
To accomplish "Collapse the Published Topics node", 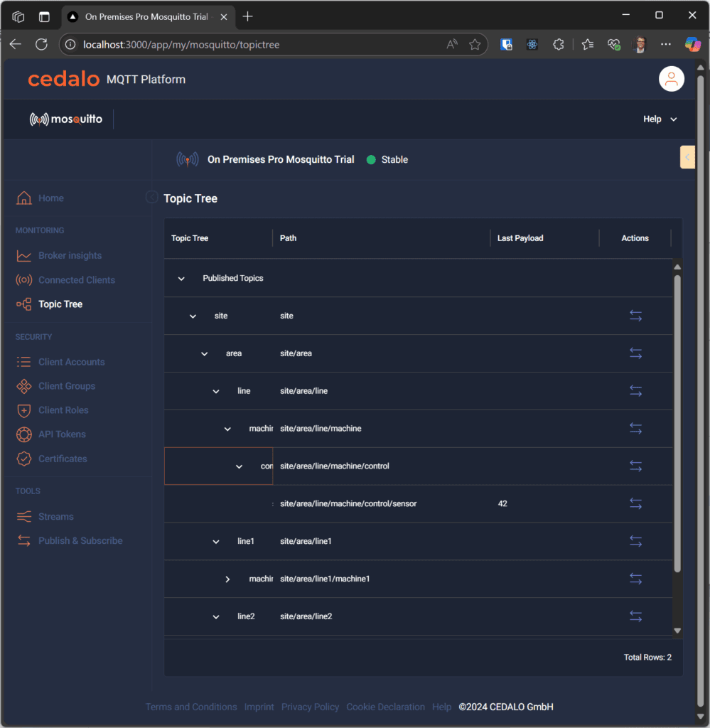I will 181,278.
